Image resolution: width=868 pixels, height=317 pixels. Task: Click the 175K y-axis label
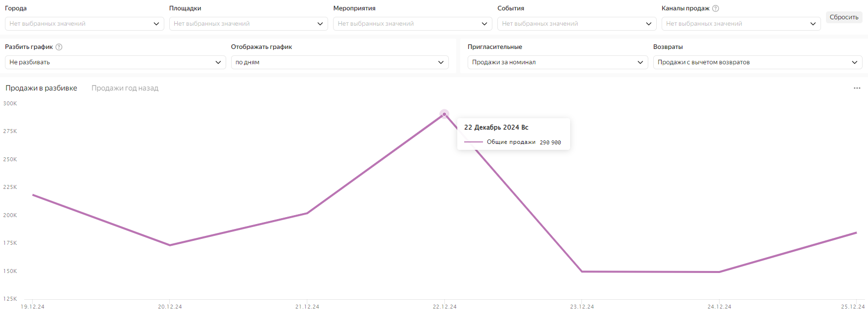[10, 243]
